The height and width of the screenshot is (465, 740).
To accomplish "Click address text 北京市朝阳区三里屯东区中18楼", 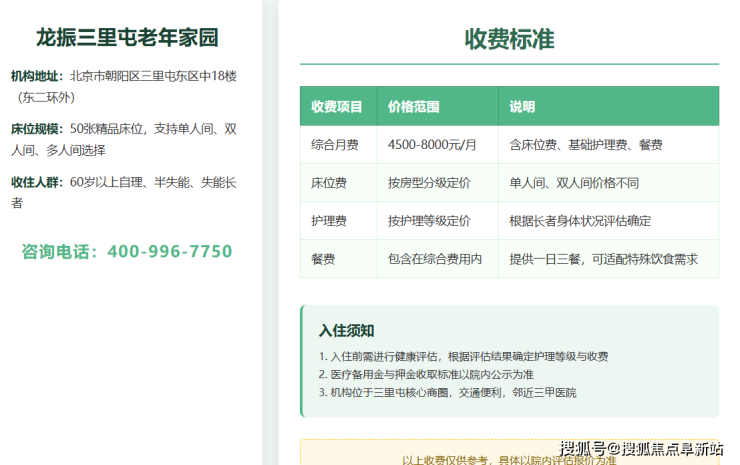I will [153, 76].
